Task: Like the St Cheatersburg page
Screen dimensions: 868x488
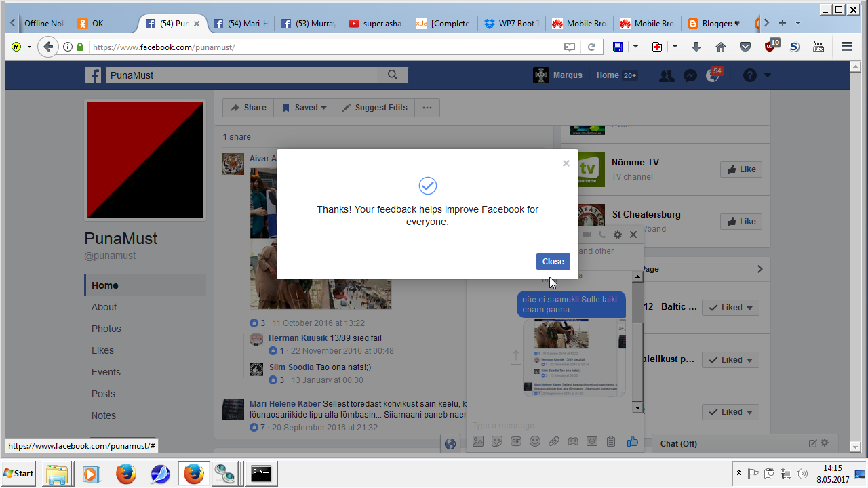Action: click(x=741, y=222)
